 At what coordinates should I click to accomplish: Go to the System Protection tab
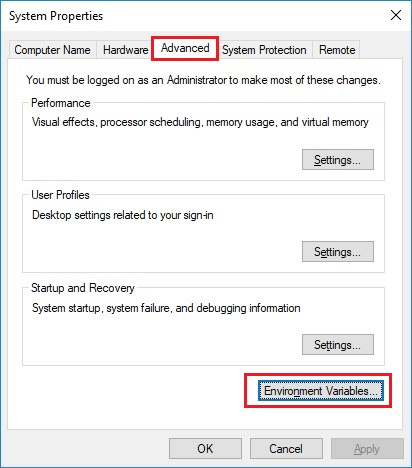pyautogui.click(x=264, y=50)
